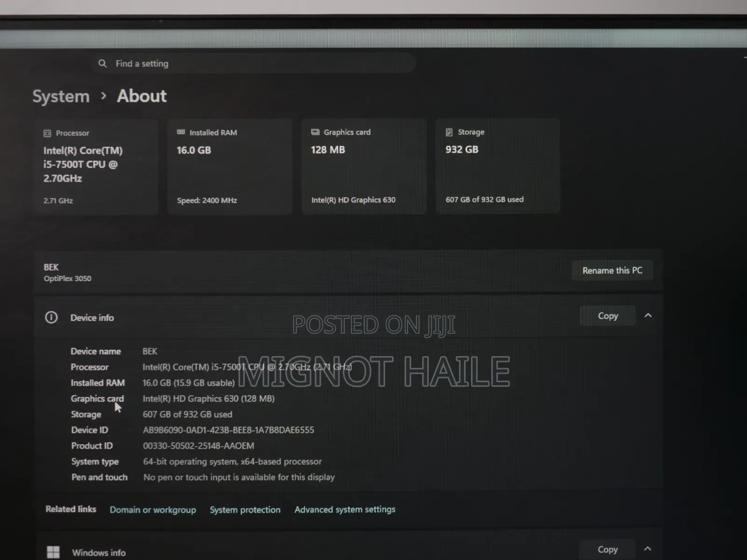Copy the Windows info details
The height and width of the screenshot is (560, 747).
[607, 549]
